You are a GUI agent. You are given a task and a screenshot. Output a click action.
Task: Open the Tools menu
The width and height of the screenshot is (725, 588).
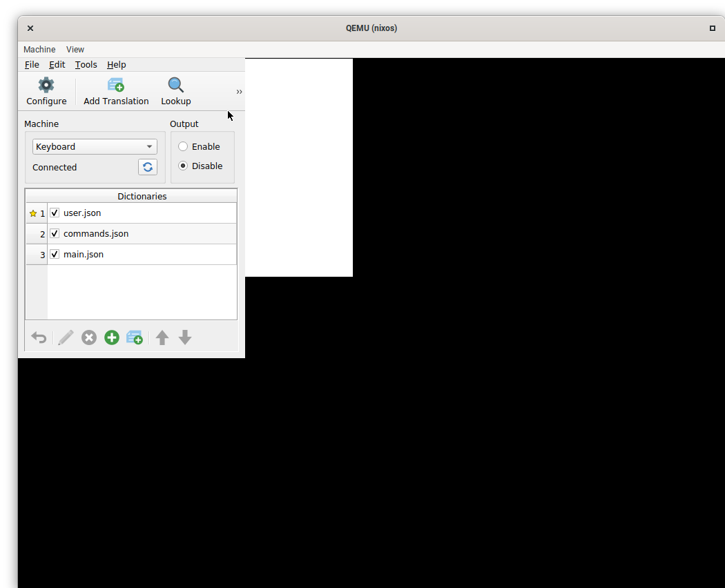pyautogui.click(x=86, y=65)
